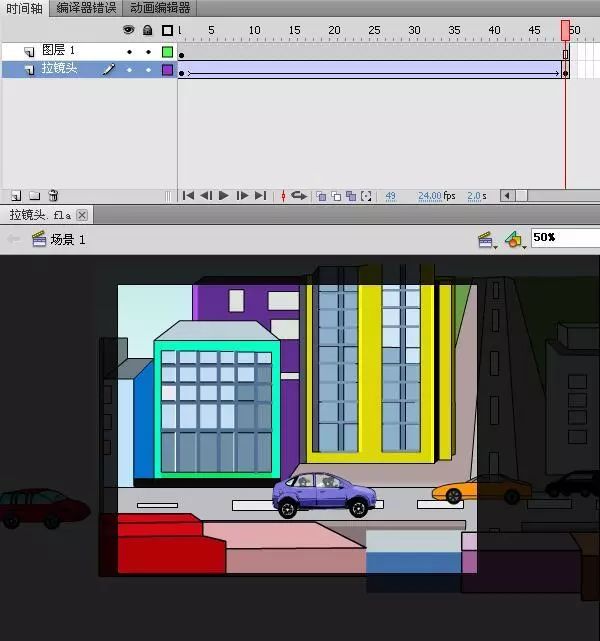The height and width of the screenshot is (641, 600).
Task: Click the 50% zoom combo box
Action: pos(565,238)
